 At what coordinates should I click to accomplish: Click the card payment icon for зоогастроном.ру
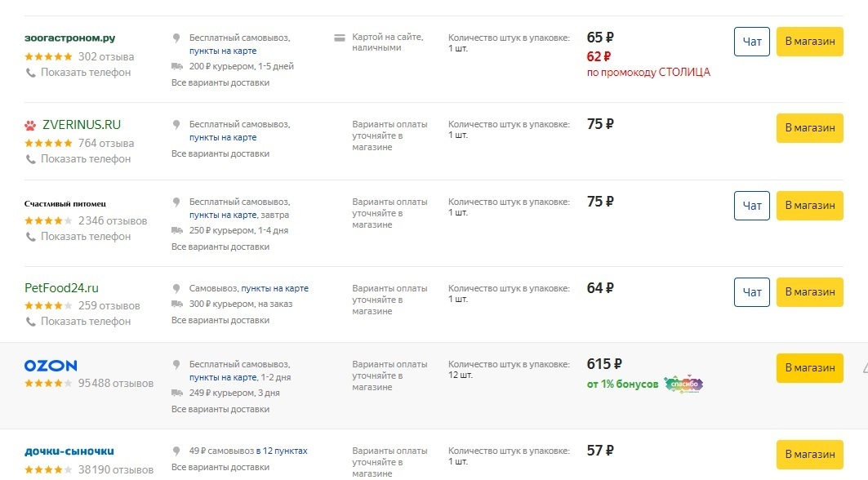pos(340,38)
